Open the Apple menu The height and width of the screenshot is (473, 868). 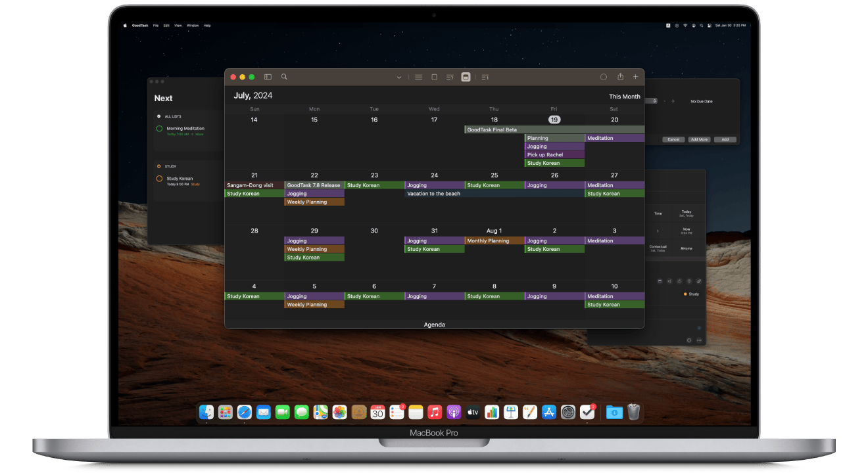(125, 26)
